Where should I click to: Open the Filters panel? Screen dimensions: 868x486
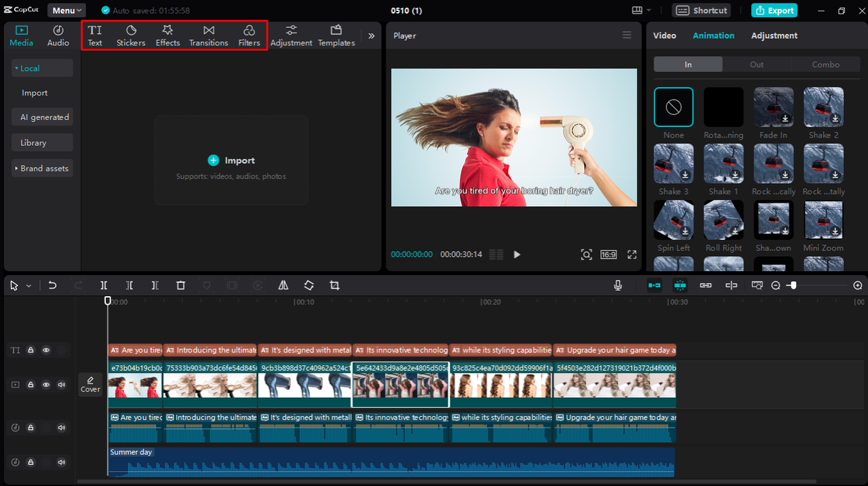coord(249,35)
